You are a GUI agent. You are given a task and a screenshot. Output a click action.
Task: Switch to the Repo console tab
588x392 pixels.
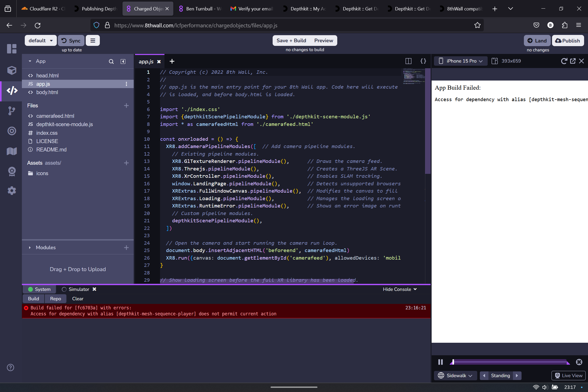[x=56, y=299]
